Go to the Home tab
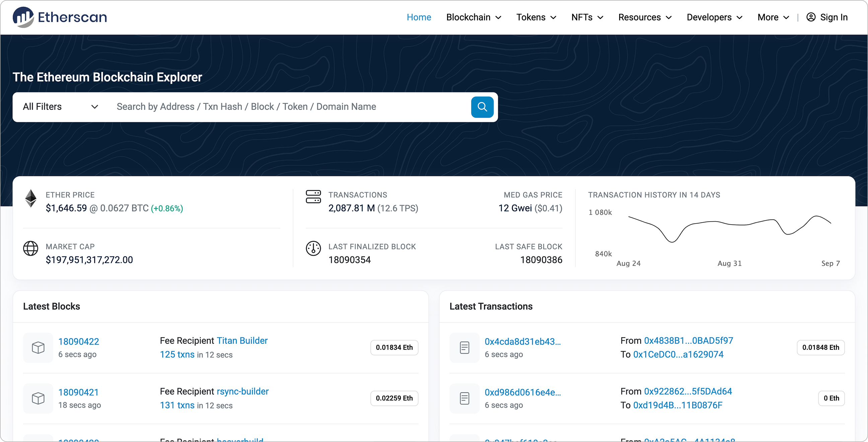Image resolution: width=868 pixels, height=442 pixels. (x=419, y=17)
